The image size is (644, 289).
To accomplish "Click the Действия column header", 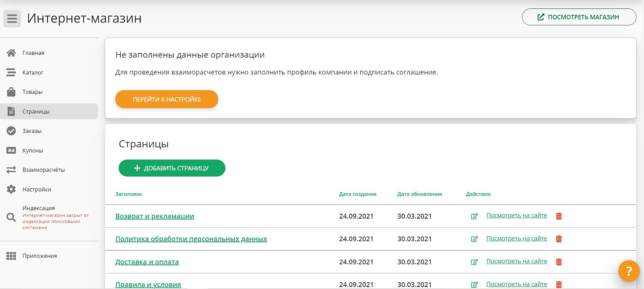I will 478,194.
